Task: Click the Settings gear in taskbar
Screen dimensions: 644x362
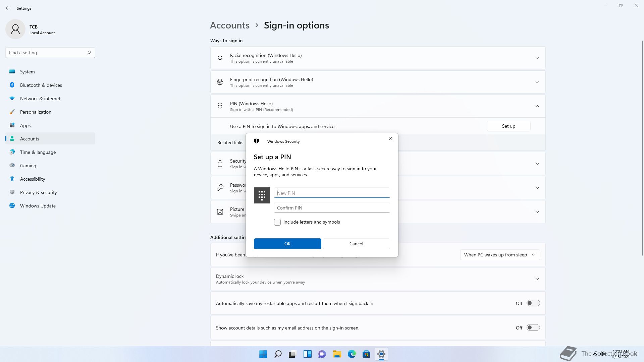Action: pos(381,354)
